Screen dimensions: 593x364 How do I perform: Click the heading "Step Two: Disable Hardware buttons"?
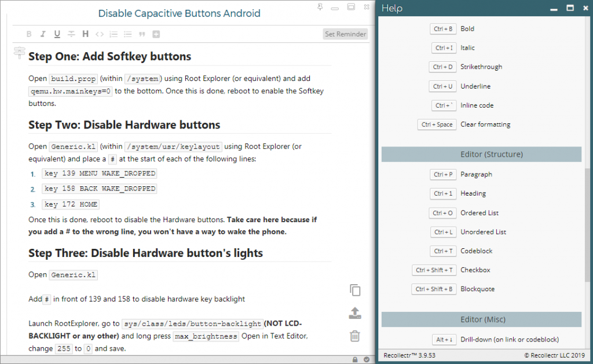point(125,125)
